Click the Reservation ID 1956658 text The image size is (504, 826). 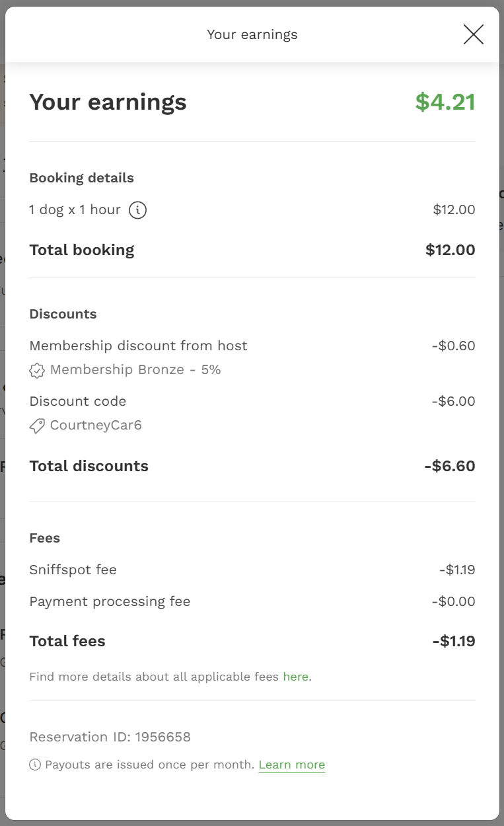point(110,737)
